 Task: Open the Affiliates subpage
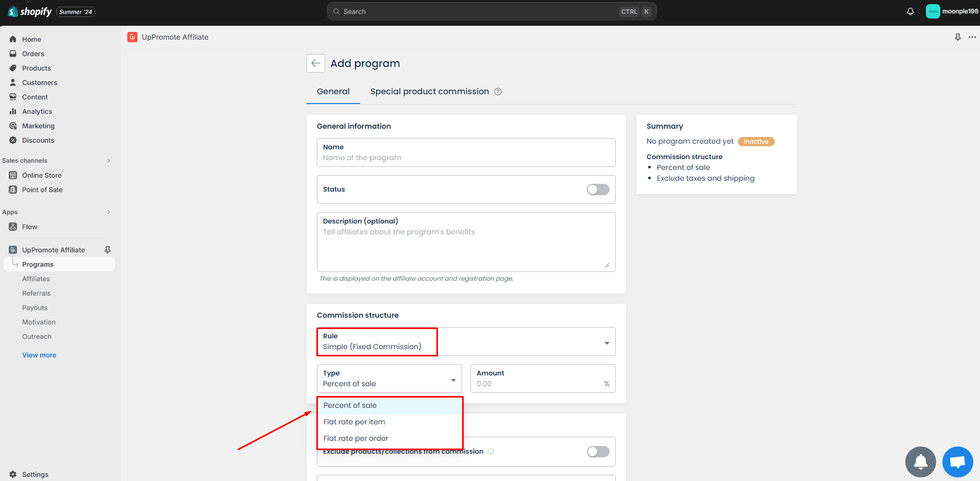coord(36,279)
